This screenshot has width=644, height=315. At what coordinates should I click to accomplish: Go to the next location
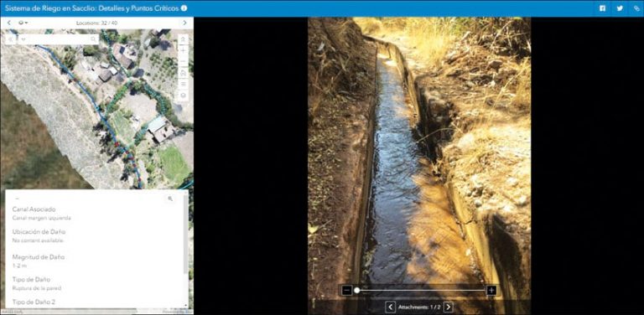(x=184, y=23)
